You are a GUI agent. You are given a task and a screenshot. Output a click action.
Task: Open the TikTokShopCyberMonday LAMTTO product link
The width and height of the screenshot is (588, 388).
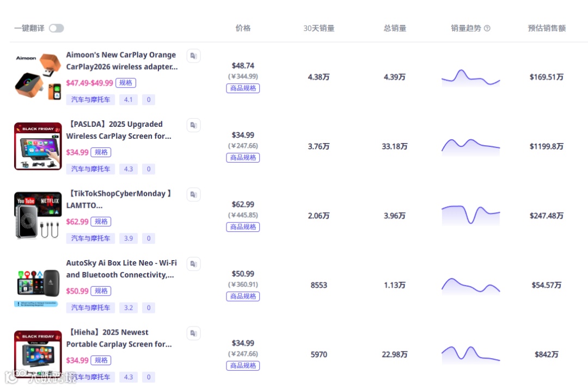119,199
